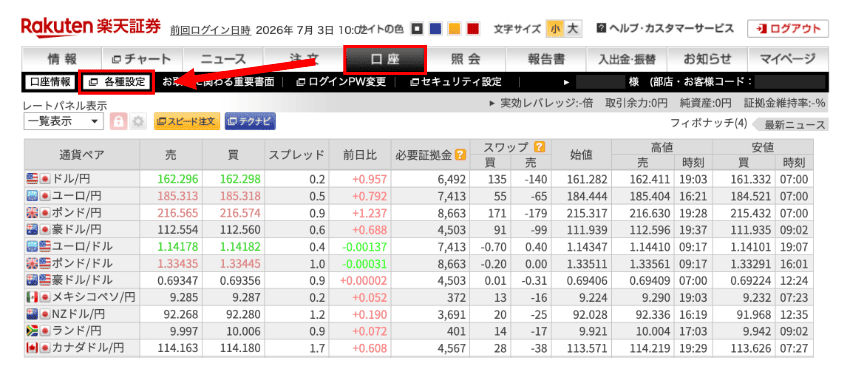Open セキュリティ設定 in the submenu

click(x=456, y=82)
